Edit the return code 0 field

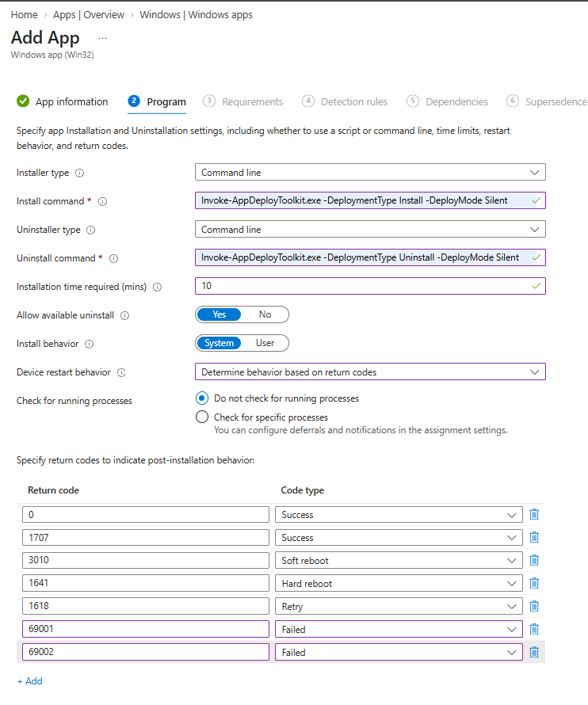146,514
